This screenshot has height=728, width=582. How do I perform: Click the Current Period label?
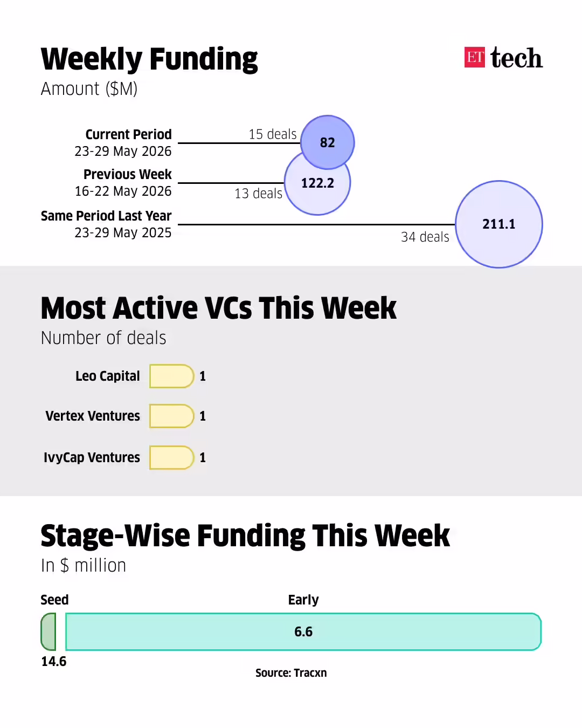[128, 134]
